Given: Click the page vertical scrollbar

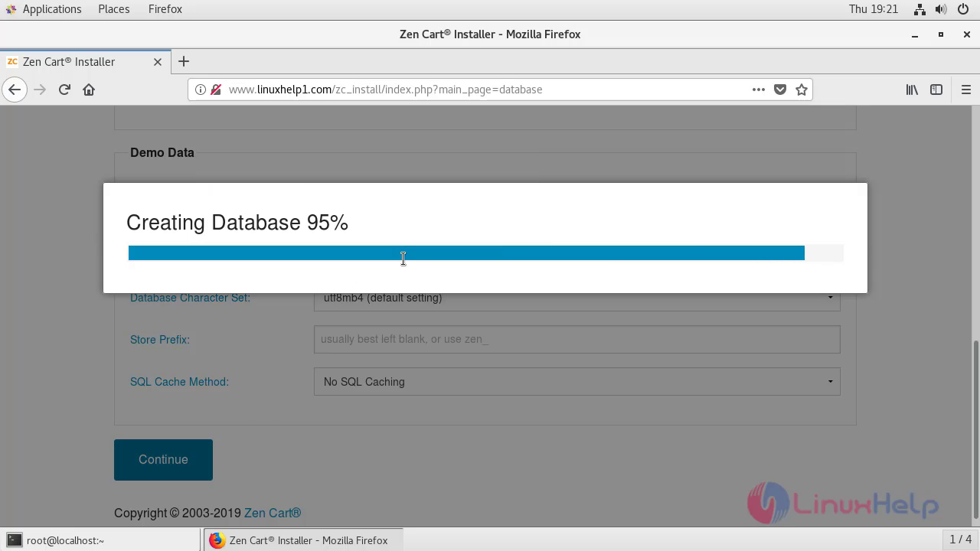Looking at the screenshot, I should [x=975, y=429].
